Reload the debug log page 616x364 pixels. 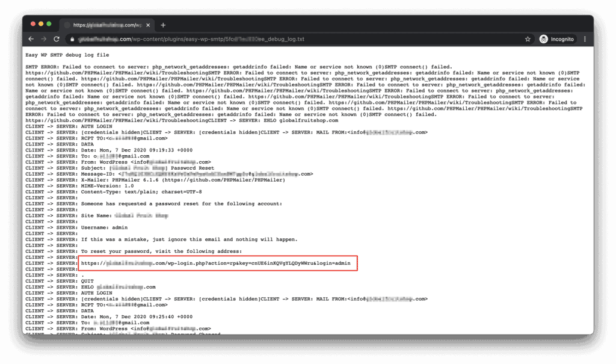click(56, 39)
